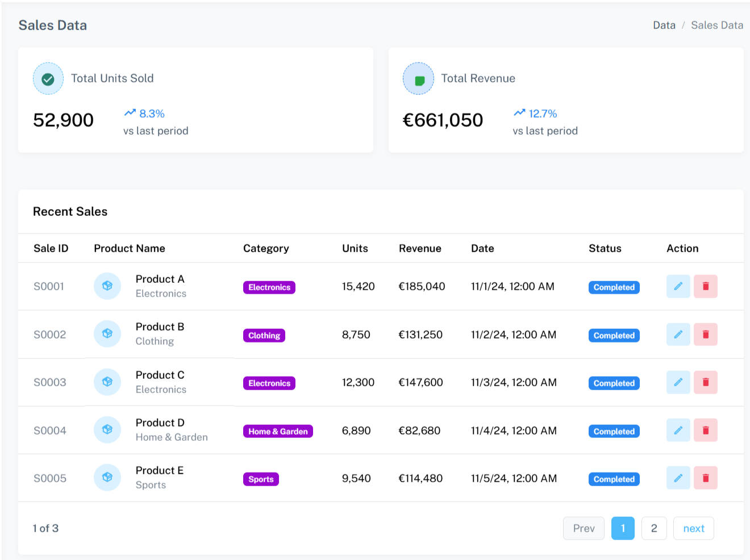The image size is (750, 560).
Task: Click the Home & Garden category badge
Action: point(278,432)
